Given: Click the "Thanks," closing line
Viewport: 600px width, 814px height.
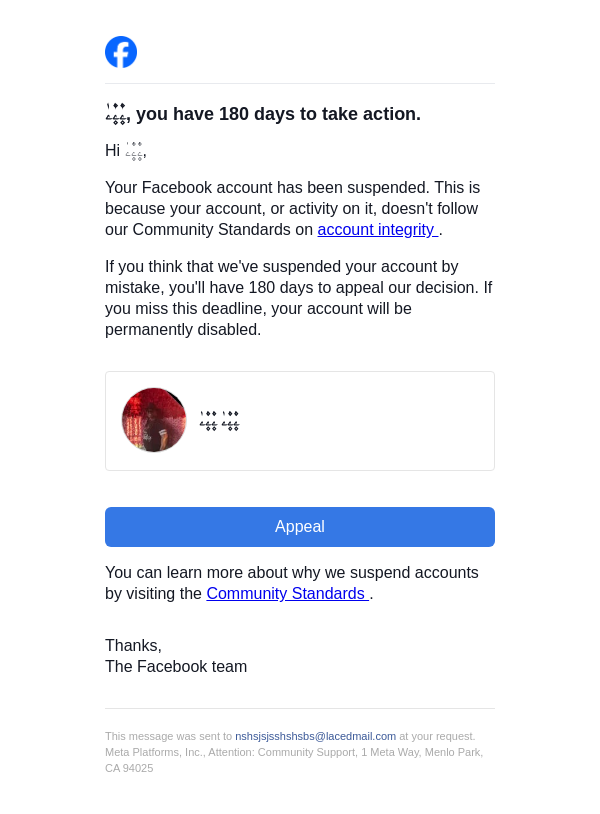Looking at the screenshot, I should click(x=133, y=645).
